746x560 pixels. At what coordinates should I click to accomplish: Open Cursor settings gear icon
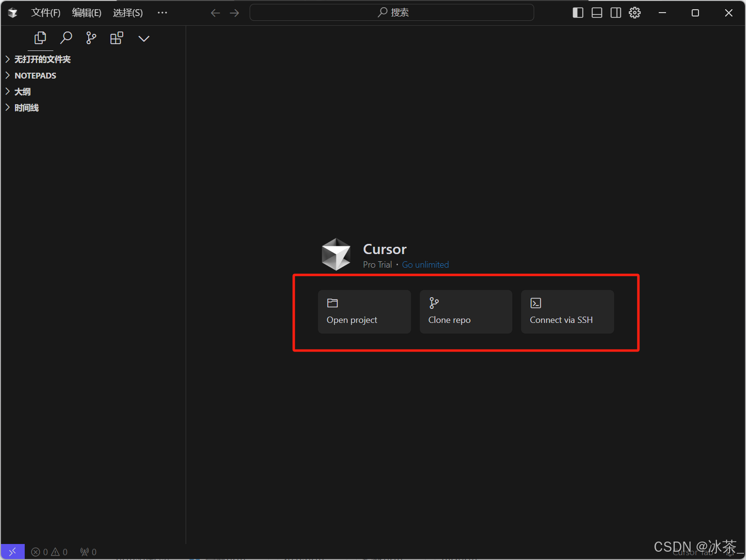tap(635, 13)
